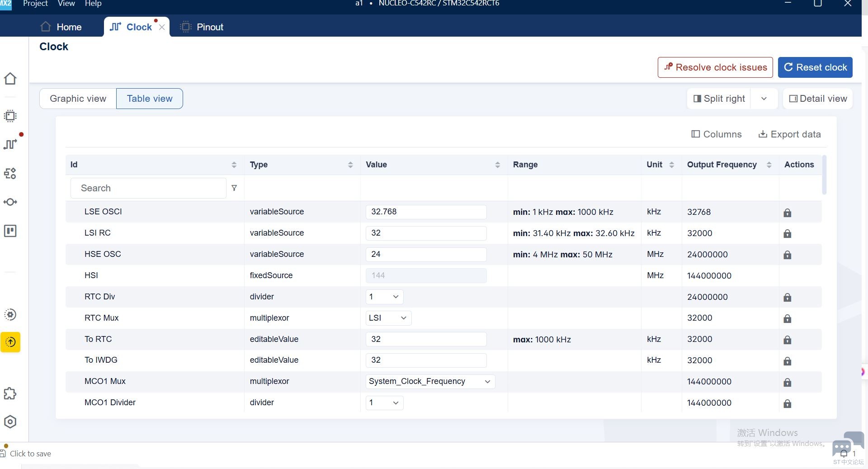Click Reset clock button
Screen dimensions: 868x469
815,67
